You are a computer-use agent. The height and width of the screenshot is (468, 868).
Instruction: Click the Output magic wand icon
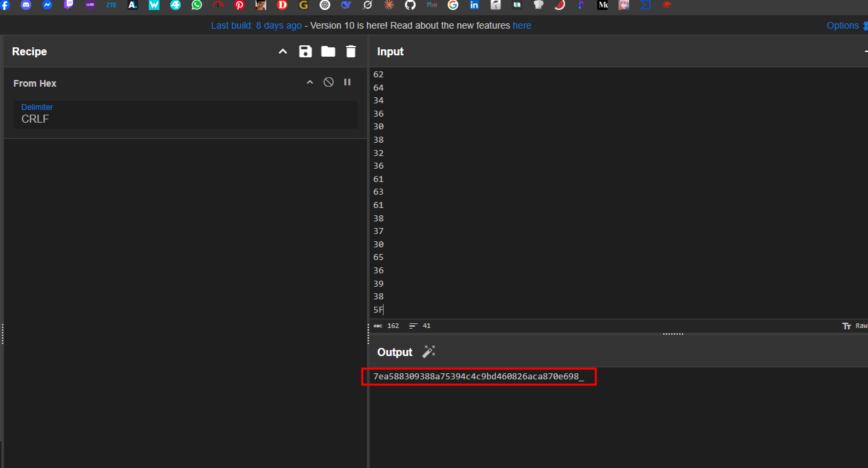pyautogui.click(x=429, y=351)
